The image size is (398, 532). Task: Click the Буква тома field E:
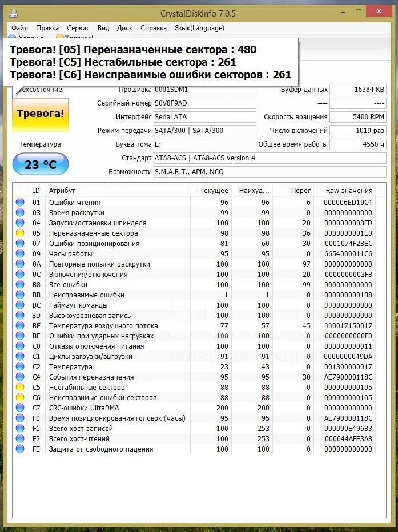(205, 144)
